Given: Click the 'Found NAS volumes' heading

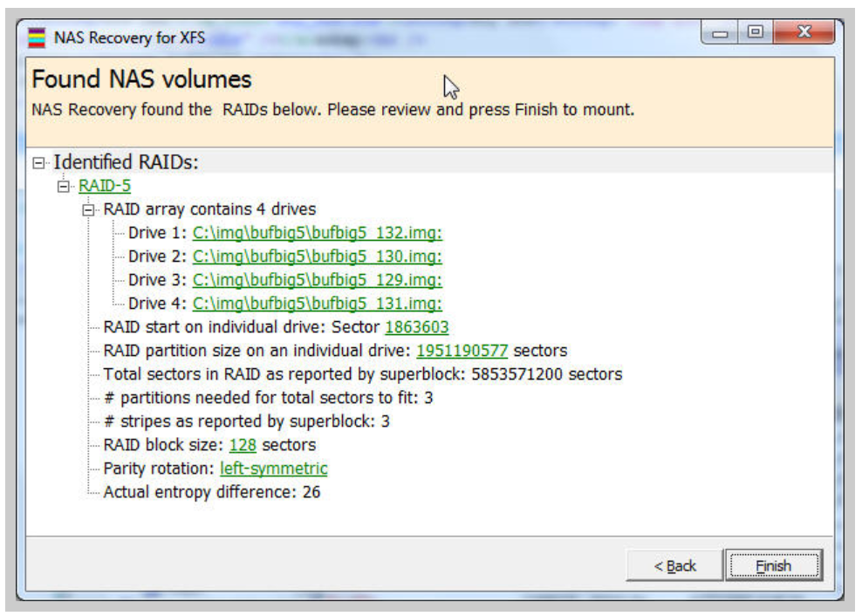Looking at the screenshot, I should point(142,79).
